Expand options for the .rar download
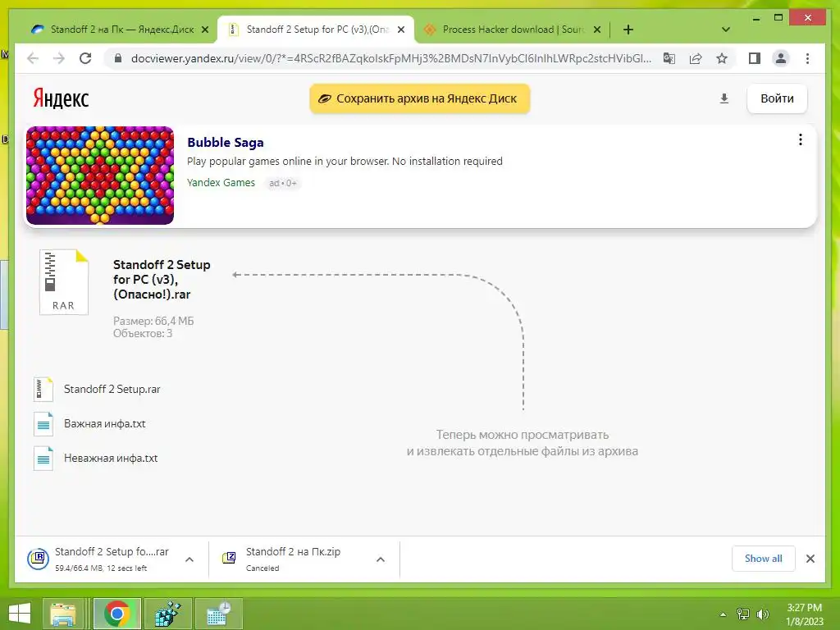This screenshot has width=840, height=630. click(189, 559)
